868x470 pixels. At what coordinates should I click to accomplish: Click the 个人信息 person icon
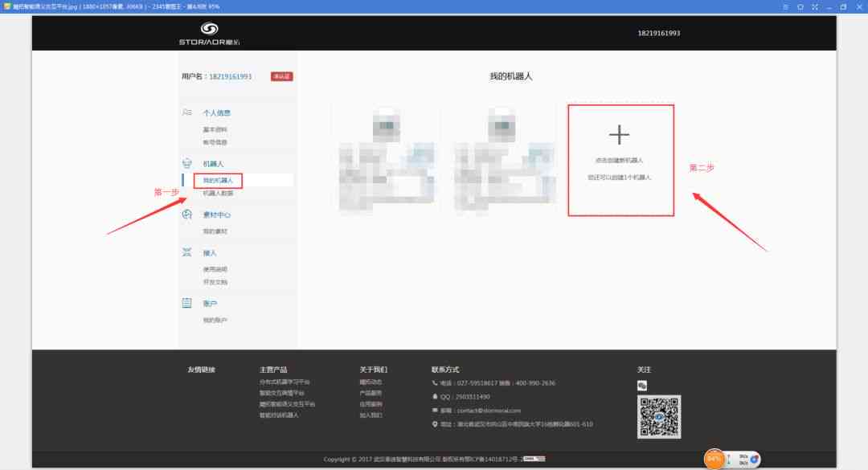click(x=187, y=112)
